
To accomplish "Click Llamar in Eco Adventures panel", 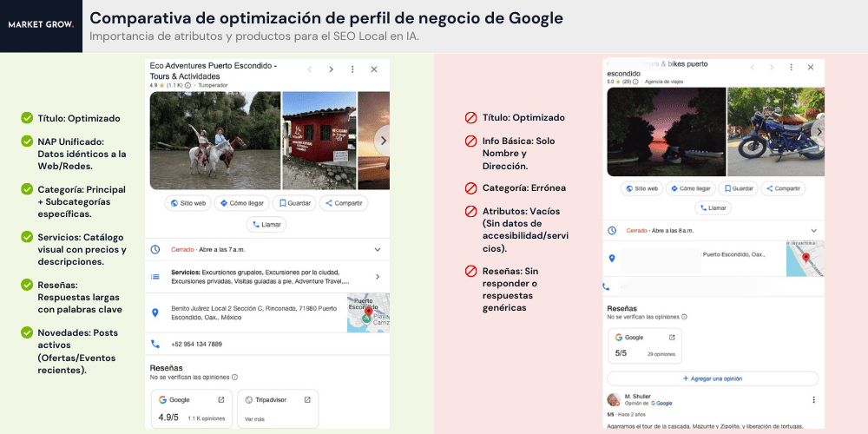I will [266, 225].
